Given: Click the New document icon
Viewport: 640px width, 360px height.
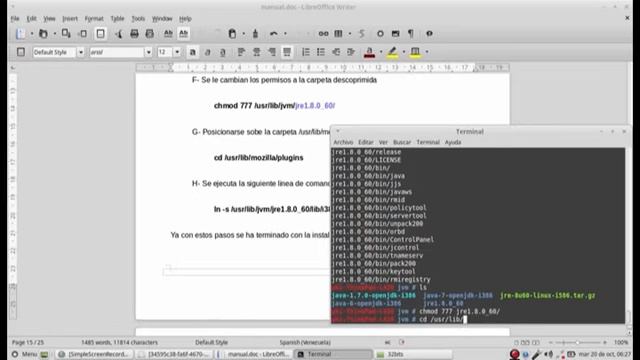Looking at the screenshot, I should (20, 33).
